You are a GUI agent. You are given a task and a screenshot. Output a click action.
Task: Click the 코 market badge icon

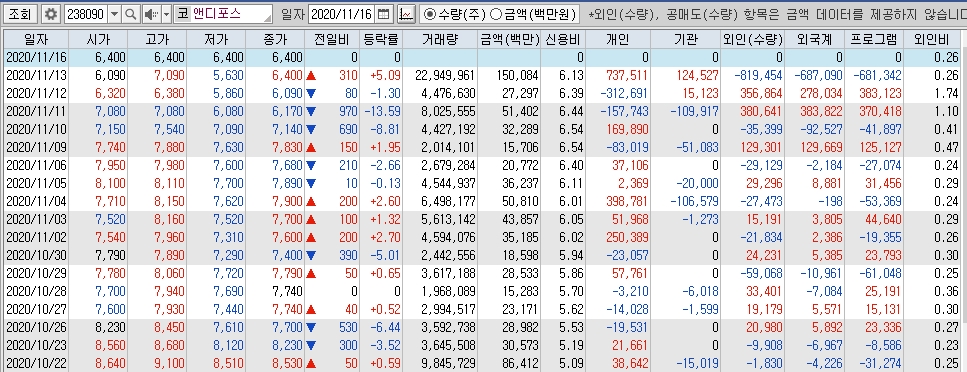(x=183, y=14)
